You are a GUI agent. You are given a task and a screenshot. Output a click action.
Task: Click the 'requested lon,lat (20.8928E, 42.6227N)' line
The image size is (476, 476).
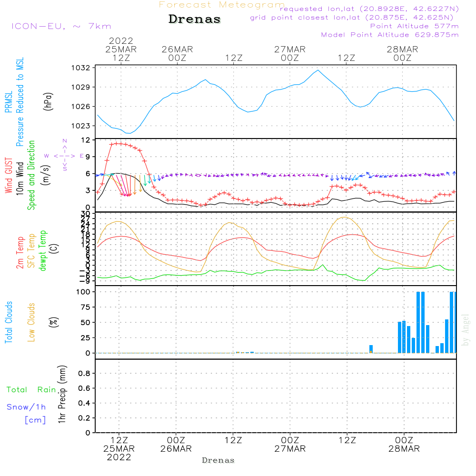(369, 9)
